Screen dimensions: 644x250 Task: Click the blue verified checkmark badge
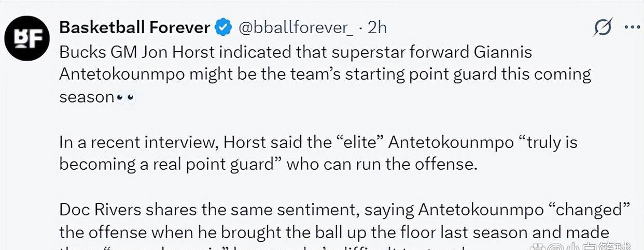pyautogui.click(x=223, y=27)
